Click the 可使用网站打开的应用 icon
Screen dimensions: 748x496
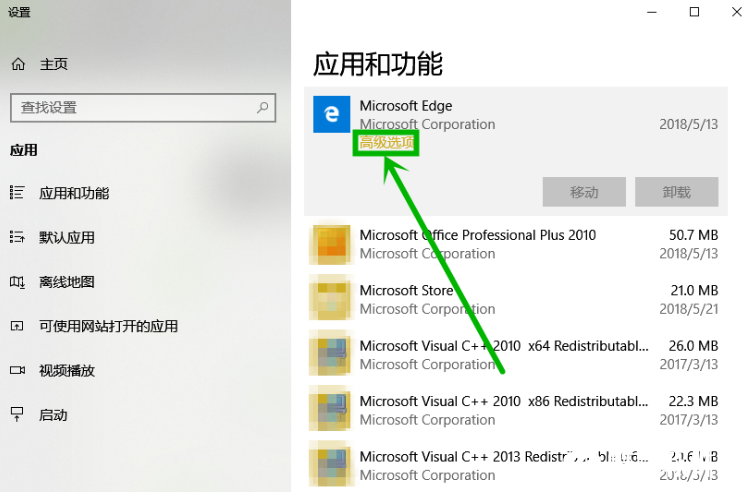(x=17, y=326)
